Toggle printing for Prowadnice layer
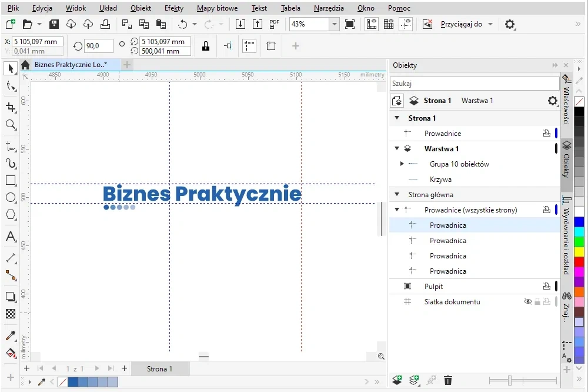588x392 pixels. pos(547,133)
